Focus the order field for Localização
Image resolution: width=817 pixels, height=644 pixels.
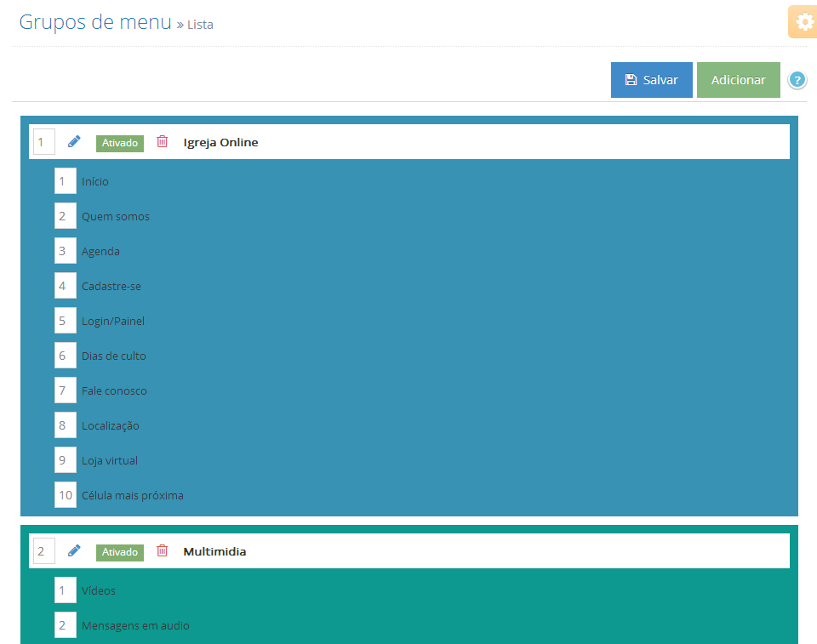[x=66, y=425]
